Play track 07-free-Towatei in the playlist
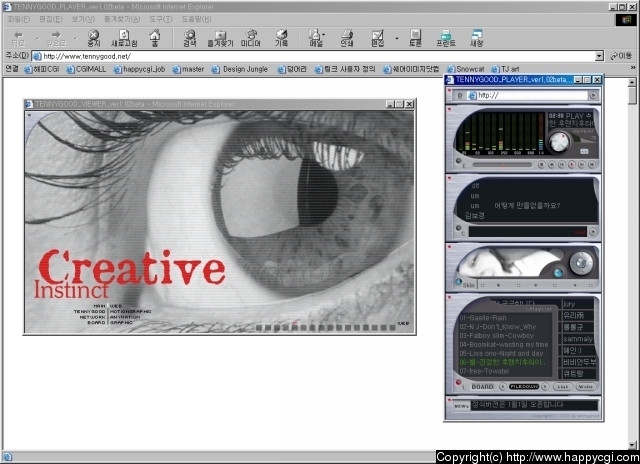This screenshot has height=464, width=640. (484, 371)
